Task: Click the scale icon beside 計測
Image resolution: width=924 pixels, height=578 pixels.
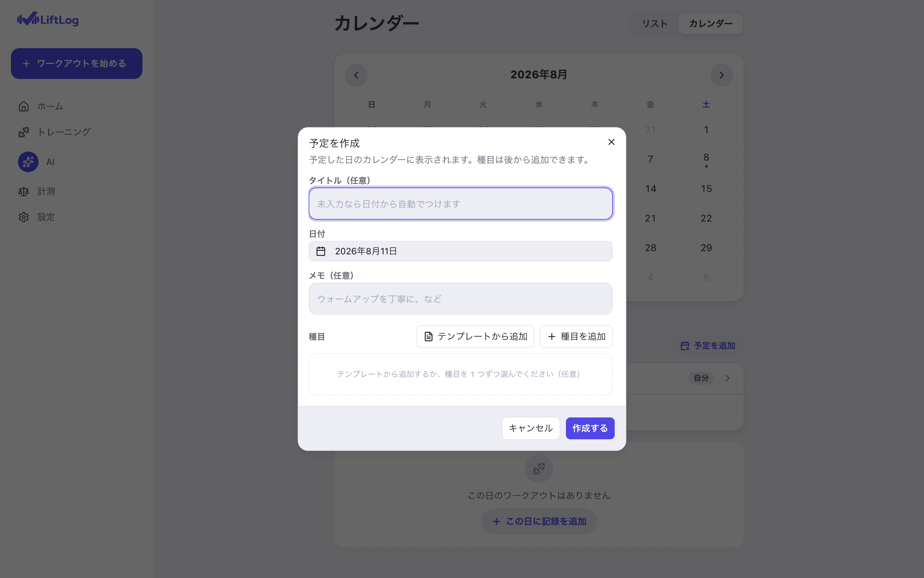Action: (24, 191)
